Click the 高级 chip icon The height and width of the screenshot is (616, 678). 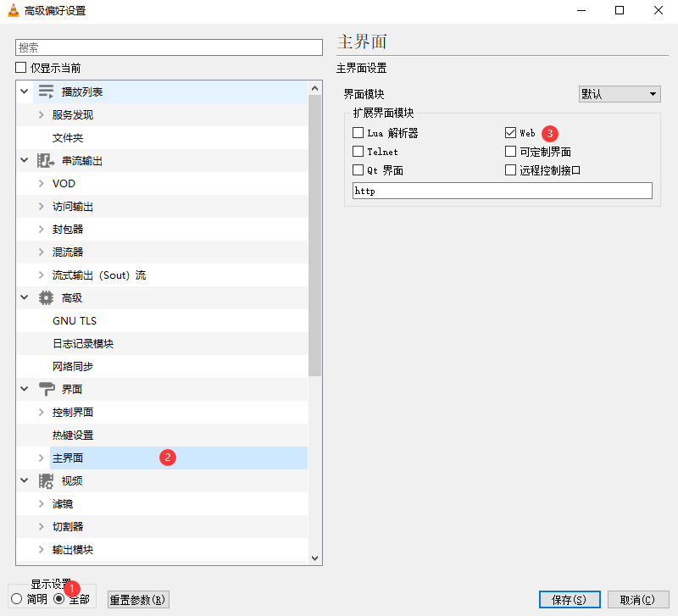click(x=46, y=297)
